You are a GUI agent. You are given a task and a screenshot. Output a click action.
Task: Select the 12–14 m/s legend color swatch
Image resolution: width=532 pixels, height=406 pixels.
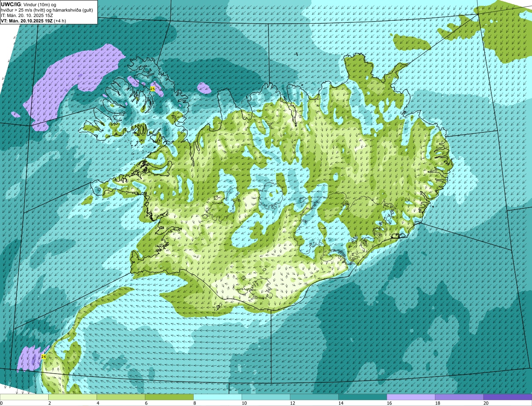click(x=314, y=397)
